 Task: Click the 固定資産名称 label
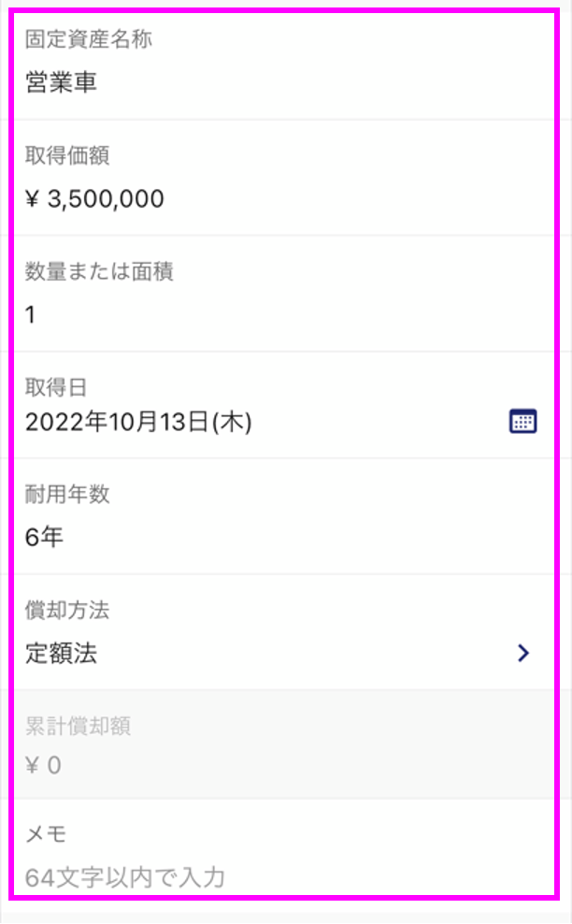[89, 39]
